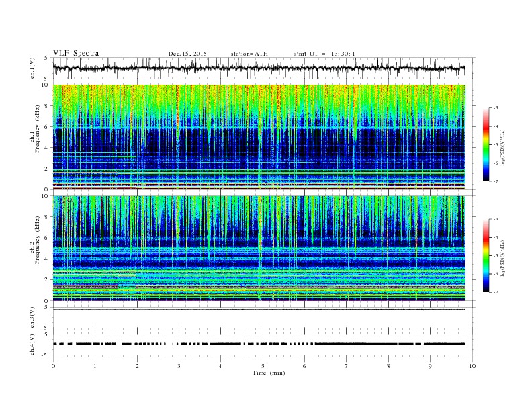This screenshot has width=532, height=411.
Task: Click the "9" tick on the time axis
Action: [x=430, y=366]
